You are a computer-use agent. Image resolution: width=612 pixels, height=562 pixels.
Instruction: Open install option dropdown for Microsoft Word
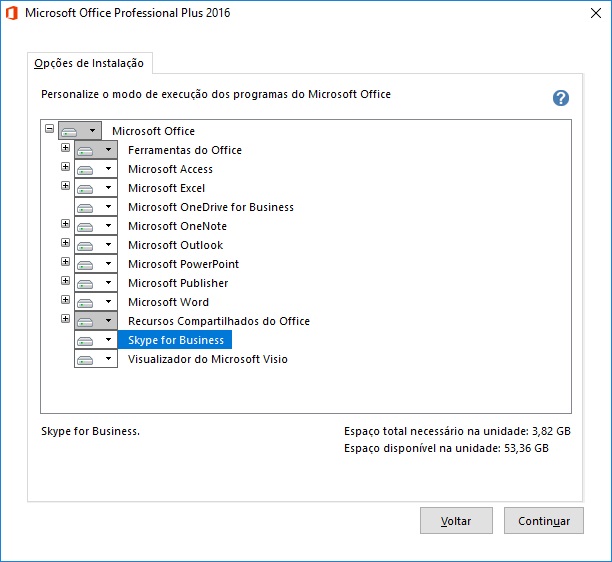(x=96, y=302)
